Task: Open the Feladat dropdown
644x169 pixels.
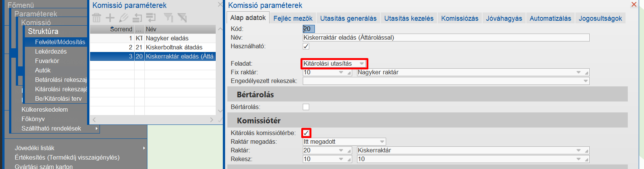Action: point(362,64)
